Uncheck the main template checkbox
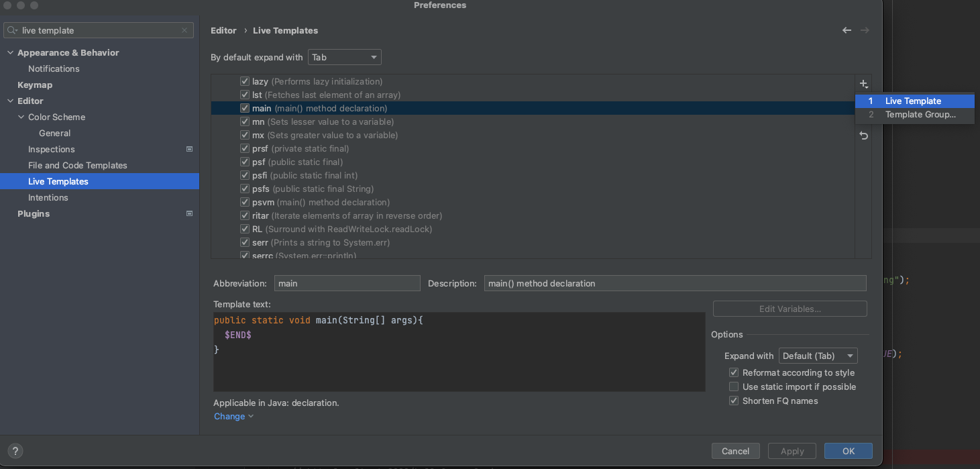980x469 pixels. coord(245,108)
